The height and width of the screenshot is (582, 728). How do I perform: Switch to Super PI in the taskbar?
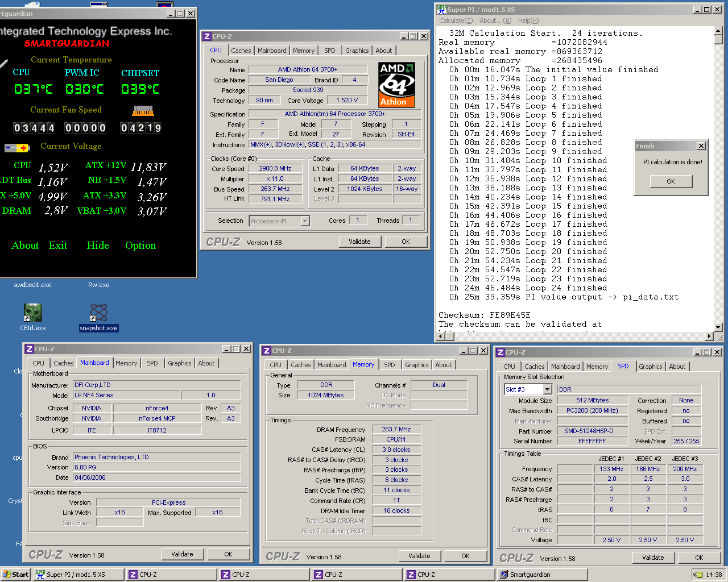[78, 575]
